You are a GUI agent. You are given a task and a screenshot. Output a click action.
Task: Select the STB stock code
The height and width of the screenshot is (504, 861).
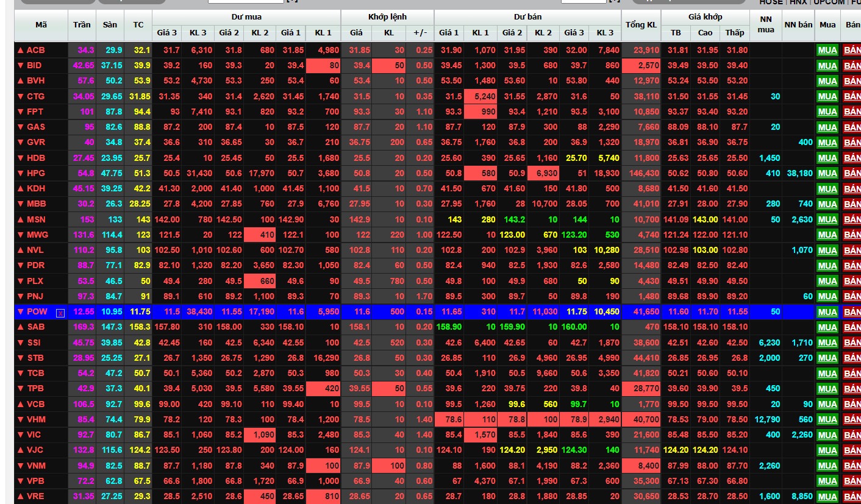tap(35, 358)
